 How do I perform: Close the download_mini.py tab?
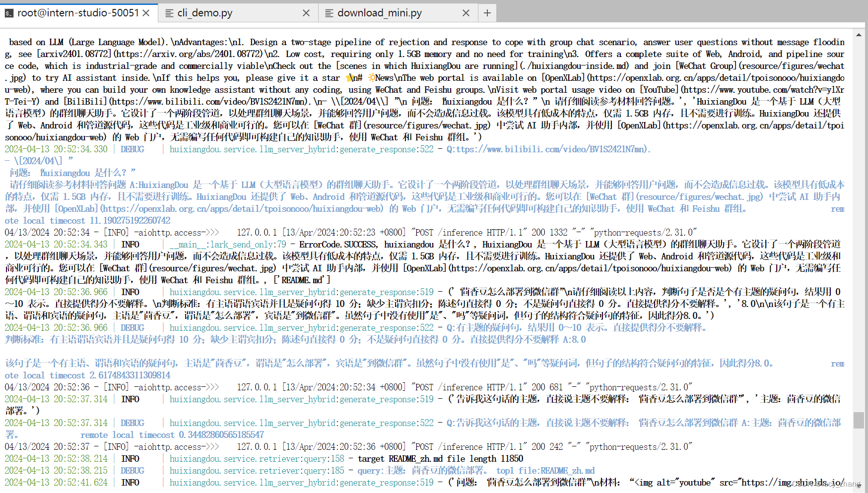click(x=466, y=13)
